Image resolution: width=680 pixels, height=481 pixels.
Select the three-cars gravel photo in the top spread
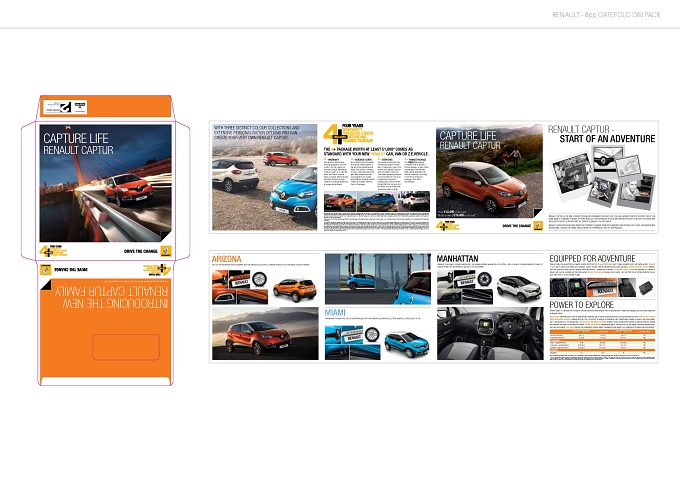coord(265,177)
